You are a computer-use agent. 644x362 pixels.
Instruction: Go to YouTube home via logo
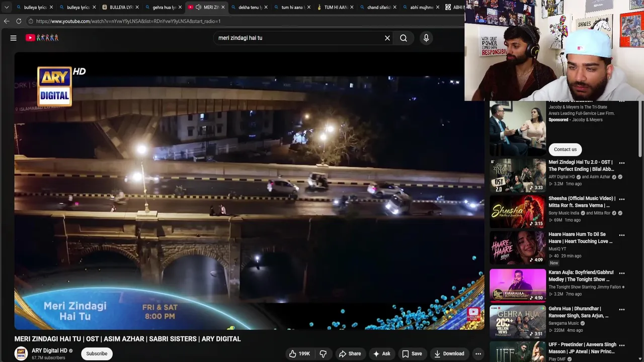(42, 38)
